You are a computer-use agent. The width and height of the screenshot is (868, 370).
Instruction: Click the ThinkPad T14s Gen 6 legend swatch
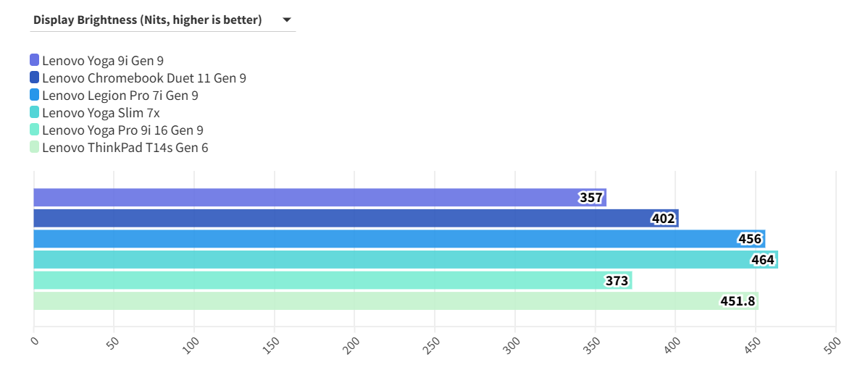35,147
